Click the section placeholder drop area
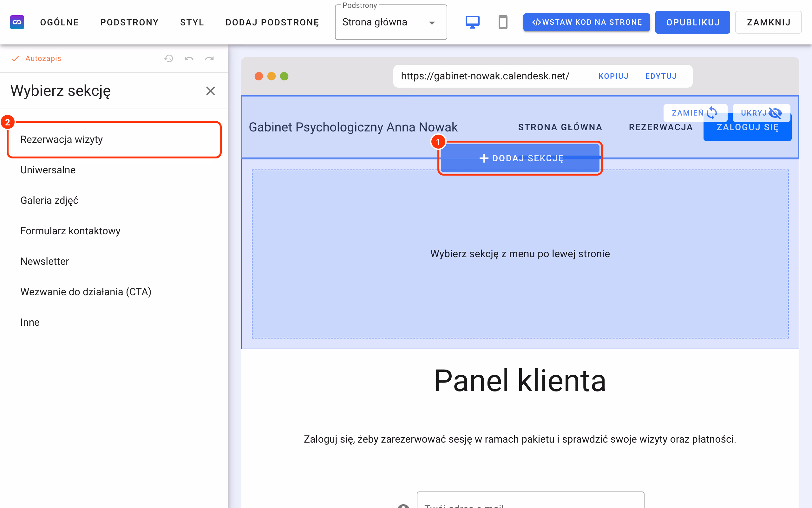The image size is (812, 508). pos(520,254)
